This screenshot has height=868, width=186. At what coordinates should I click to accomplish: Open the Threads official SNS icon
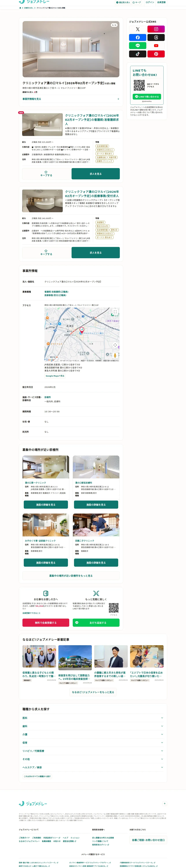point(156,37)
